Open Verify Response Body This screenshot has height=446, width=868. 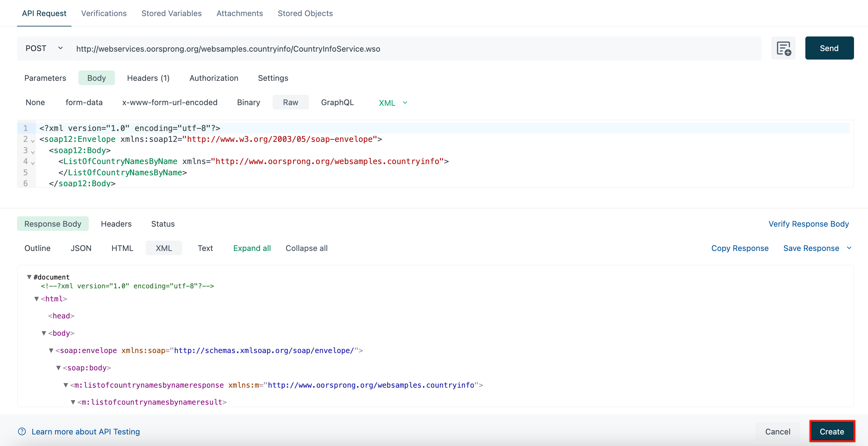[x=808, y=224]
